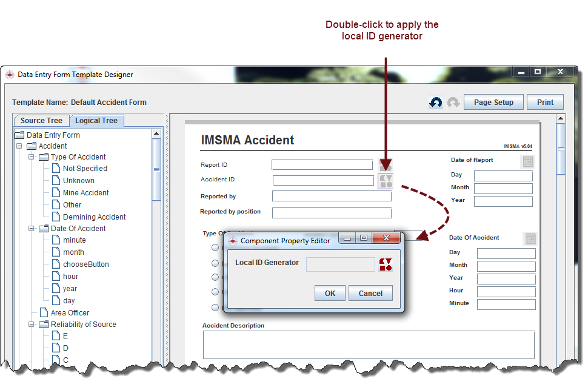588x387 pixels.
Task: Open the Date Of Accident calendar icon
Action: pyautogui.click(x=530, y=239)
